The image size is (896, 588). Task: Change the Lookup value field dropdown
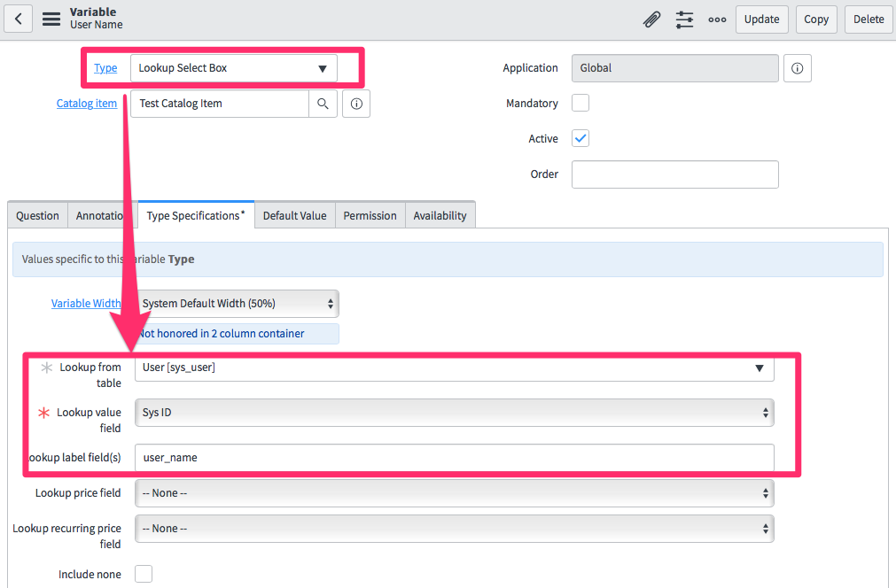point(454,413)
